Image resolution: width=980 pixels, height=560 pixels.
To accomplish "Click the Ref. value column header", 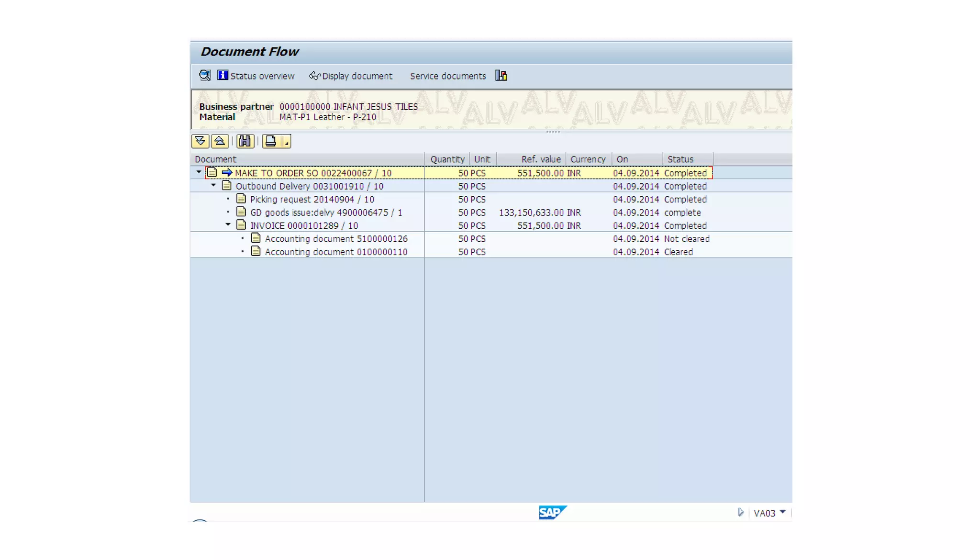I will coord(541,159).
